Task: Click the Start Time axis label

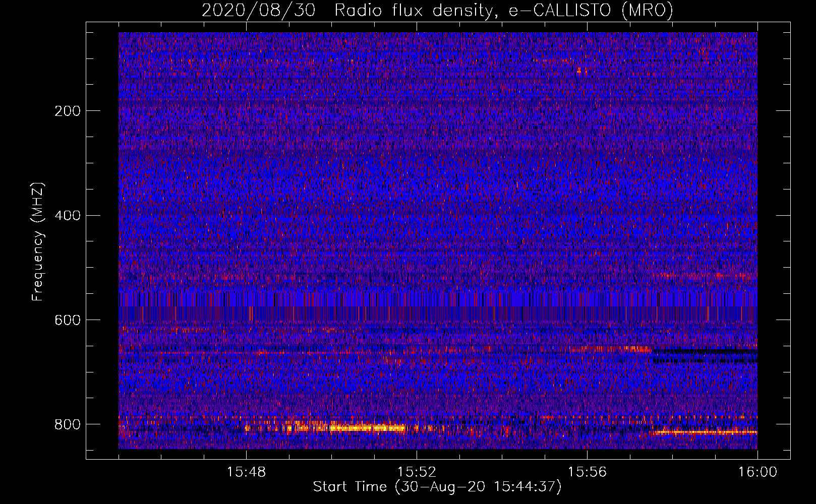Action: click(x=437, y=487)
